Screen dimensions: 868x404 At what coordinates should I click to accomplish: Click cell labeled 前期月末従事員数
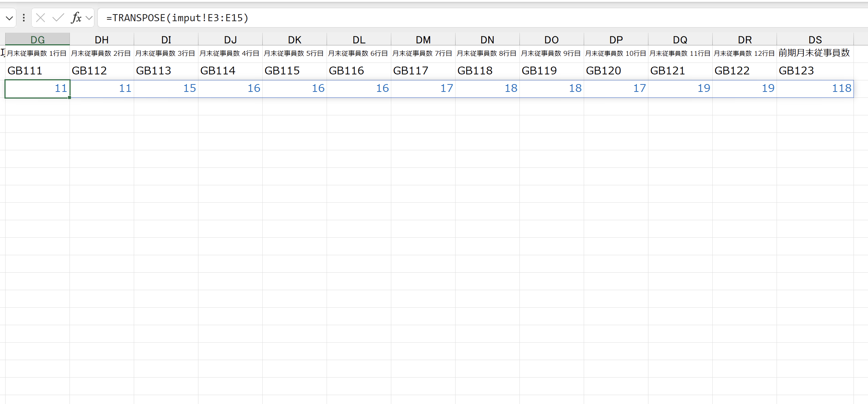click(815, 53)
